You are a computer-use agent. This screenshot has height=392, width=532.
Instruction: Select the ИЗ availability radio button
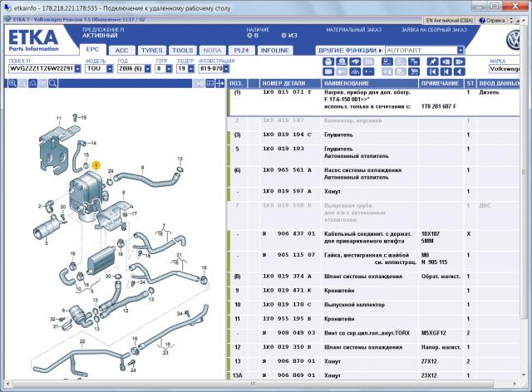click(283, 35)
